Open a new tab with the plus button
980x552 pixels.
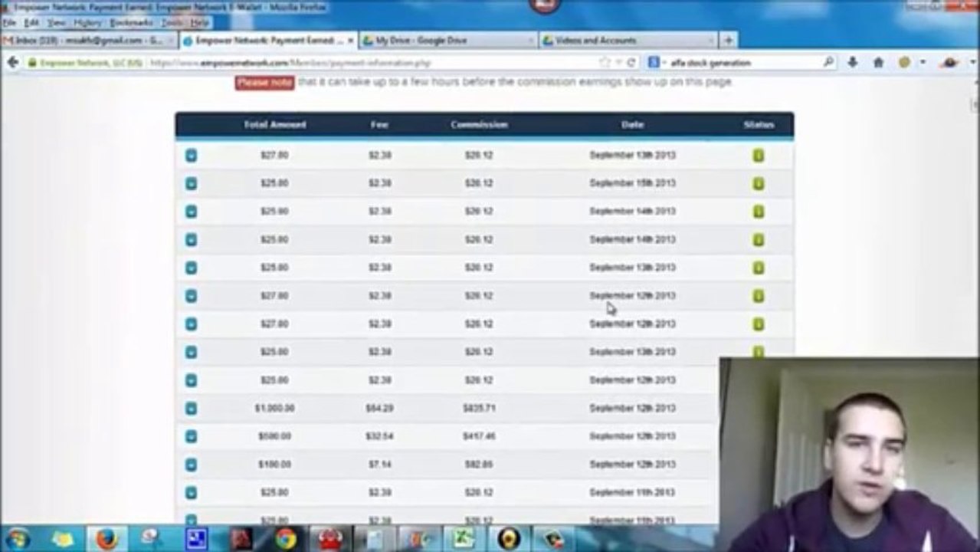[728, 40]
